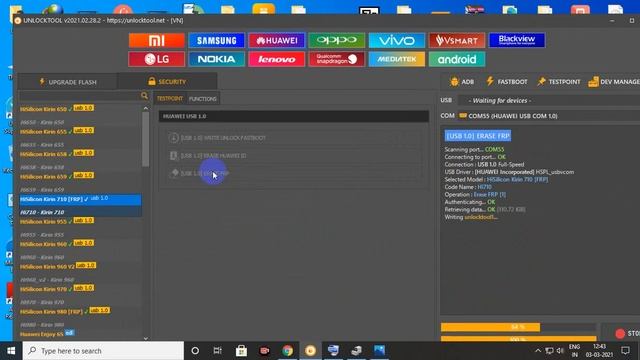The image size is (640, 360).
Task: Click the model list scroll up arrow
Action: tap(146, 108)
